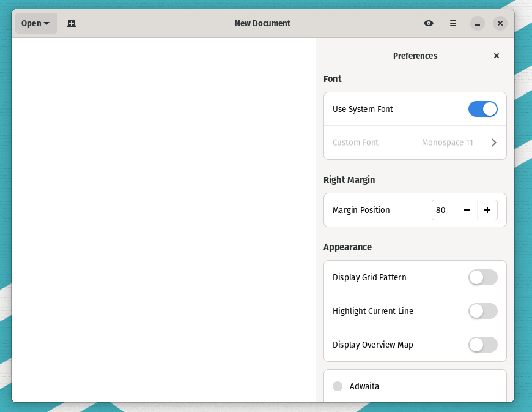Viewport: 532px width, 412px height.
Task: Turn on Highlight Current Line
Action: (482, 311)
